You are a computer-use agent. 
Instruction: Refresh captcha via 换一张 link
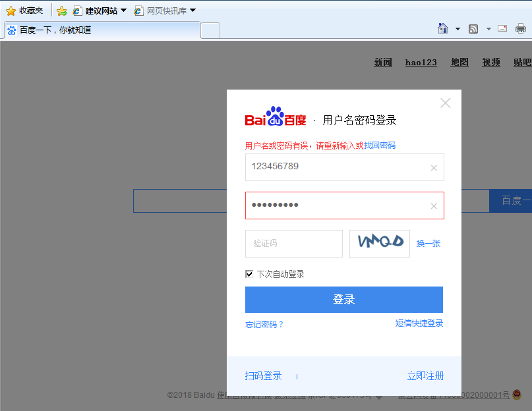click(429, 244)
